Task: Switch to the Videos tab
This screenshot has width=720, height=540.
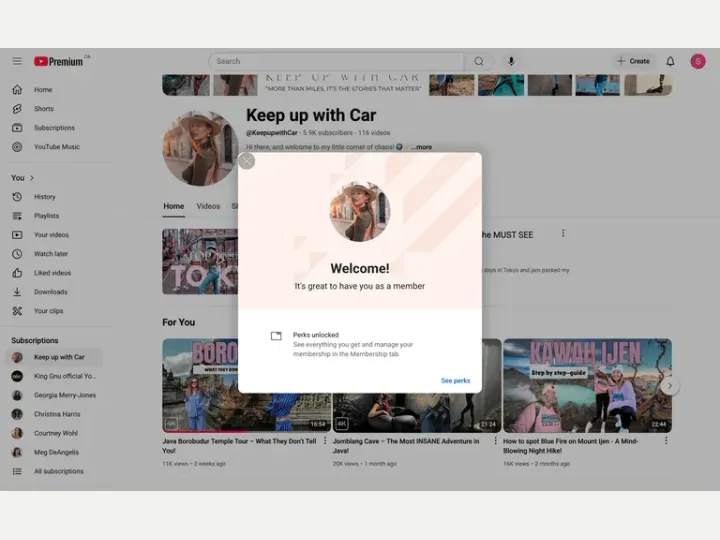Action: [208, 207]
